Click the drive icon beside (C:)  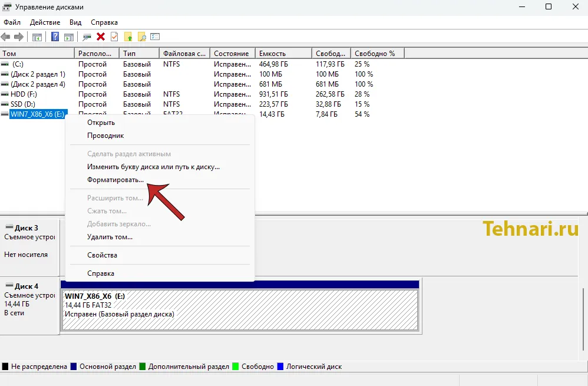click(x=5, y=64)
